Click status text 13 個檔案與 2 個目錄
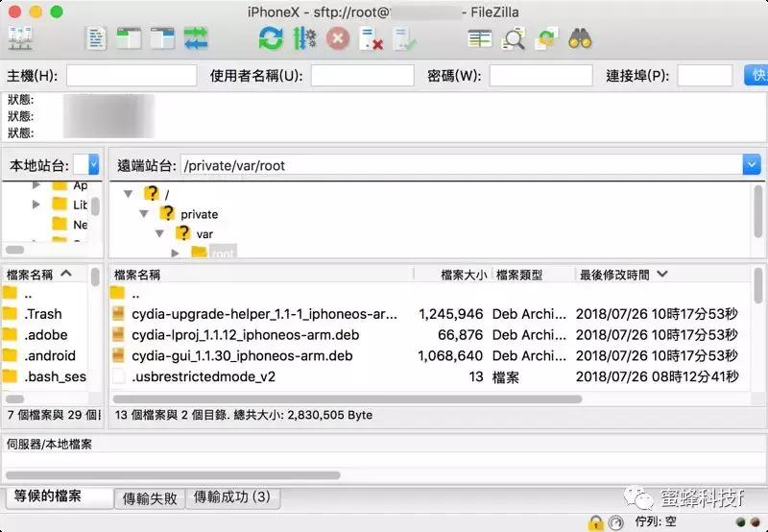Viewport: 768px width, 532px height. click(172, 415)
